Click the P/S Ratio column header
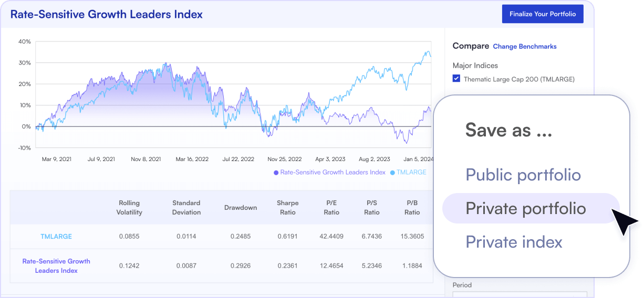 point(372,208)
